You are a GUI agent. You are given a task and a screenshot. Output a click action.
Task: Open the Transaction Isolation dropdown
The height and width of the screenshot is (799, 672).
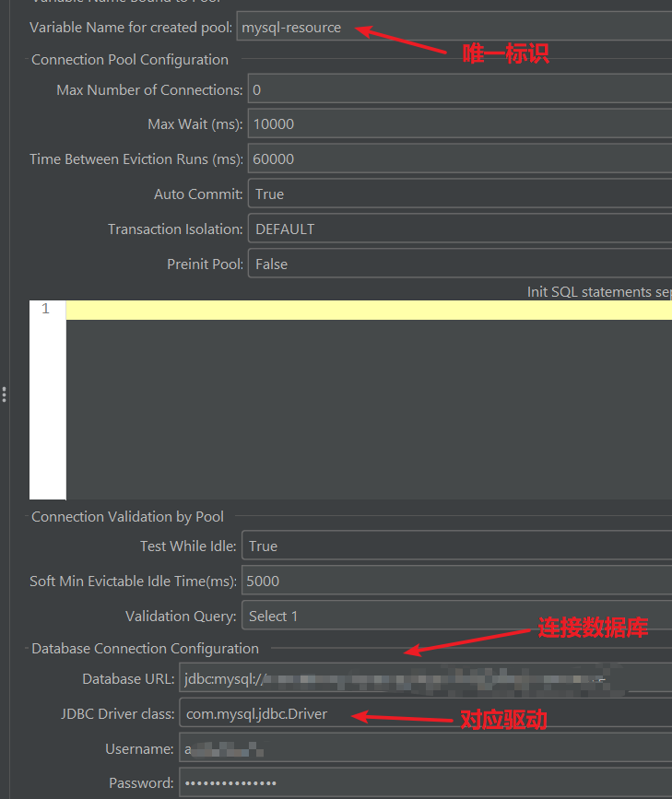point(459,229)
